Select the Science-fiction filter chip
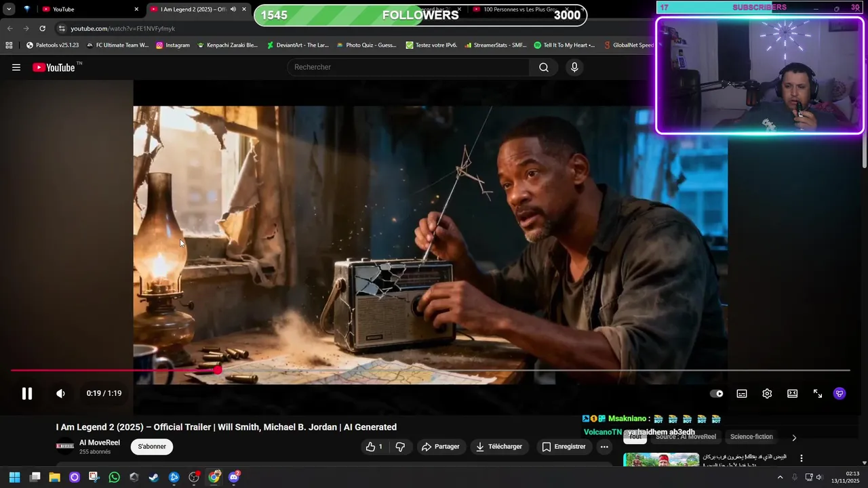Viewport: 868px width, 488px height. click(x=751, y=436)
